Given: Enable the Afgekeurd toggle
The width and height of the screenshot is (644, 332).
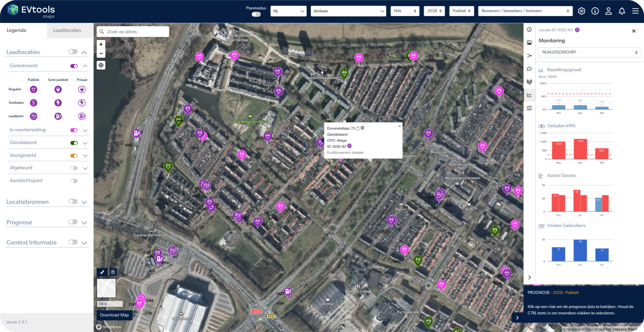Looking at the screenshot, I should (74, 168).
